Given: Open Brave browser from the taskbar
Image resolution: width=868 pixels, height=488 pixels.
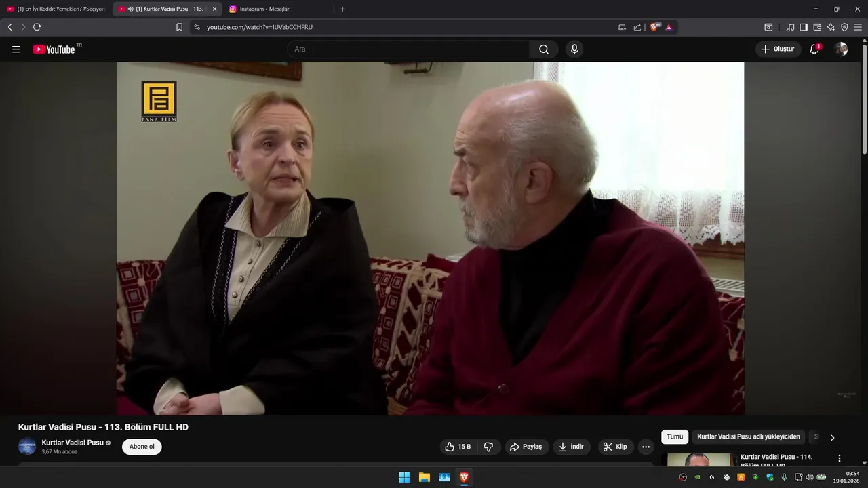Looking at the screenshot, I should pyautogui.click(x=464, y=477).
